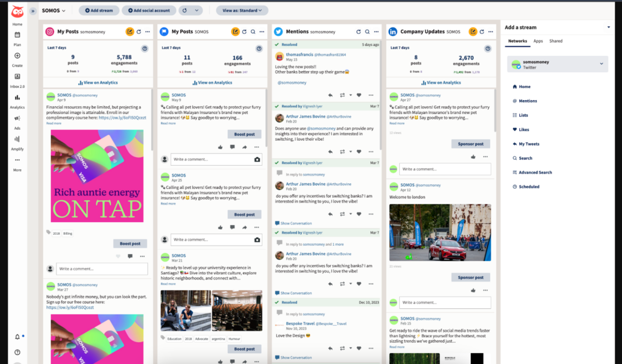This screenshot has height=364, width=622.
Task: Boost the Rich auntie energy post
Action: tap(130, 244)
